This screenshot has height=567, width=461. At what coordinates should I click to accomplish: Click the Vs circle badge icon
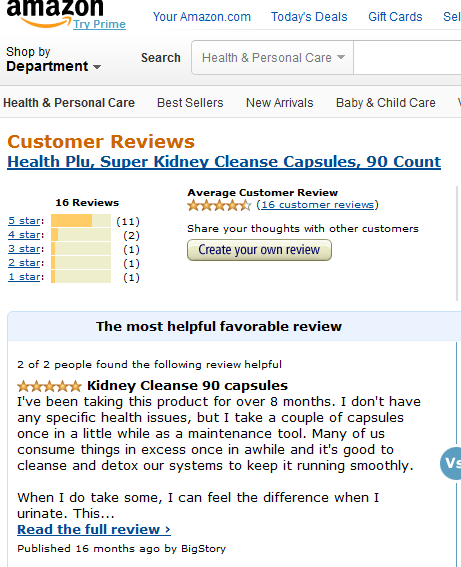[451, 463]
